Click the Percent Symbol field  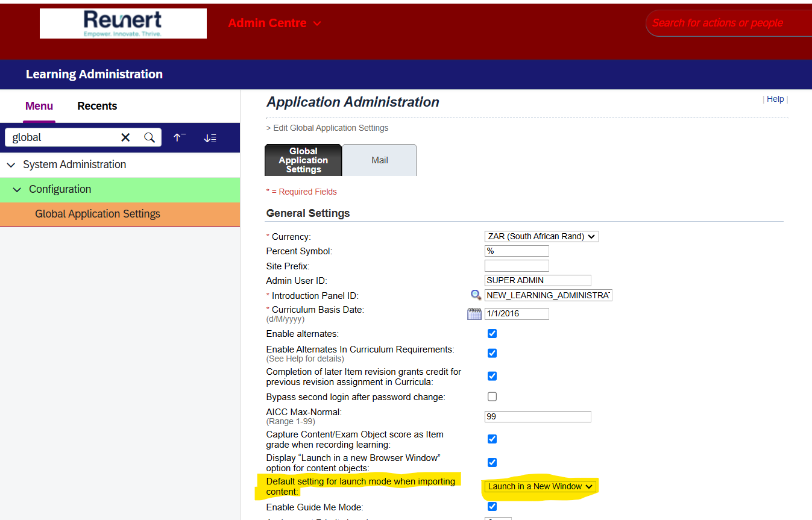[x=517, y=251]
